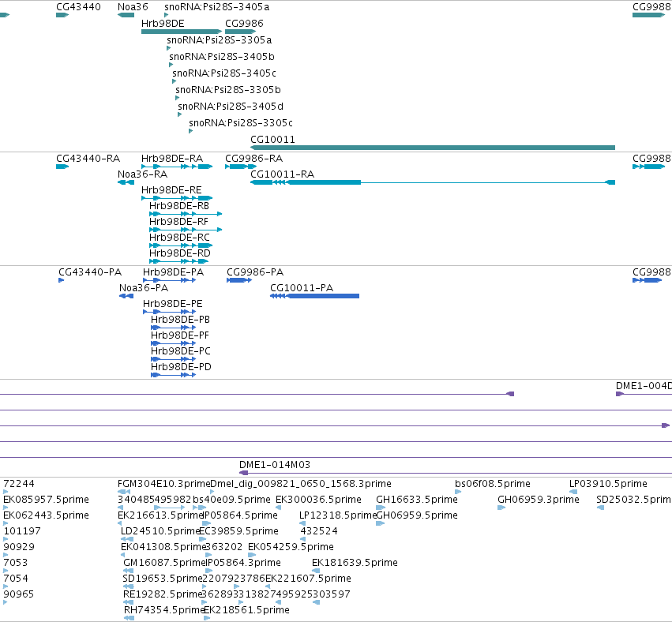Select the Hrb98DE-RC transcript label
672x622 pixels.
point(179,238)
